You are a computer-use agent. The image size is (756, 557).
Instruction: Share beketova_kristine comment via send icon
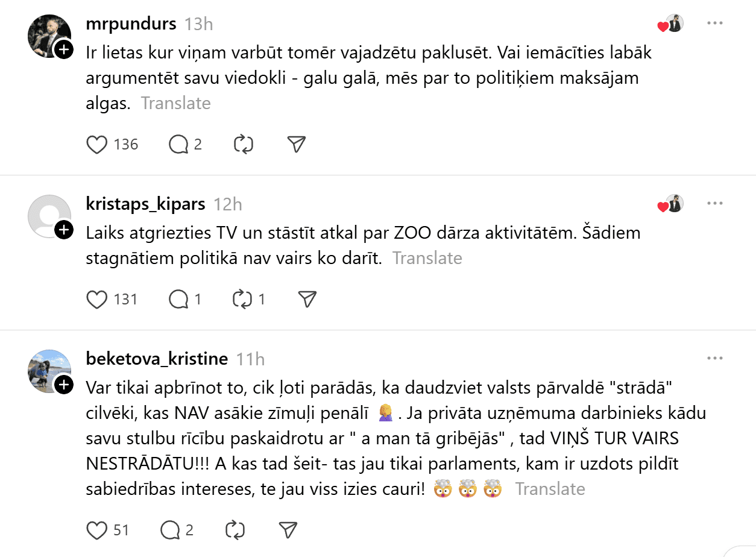288,530
